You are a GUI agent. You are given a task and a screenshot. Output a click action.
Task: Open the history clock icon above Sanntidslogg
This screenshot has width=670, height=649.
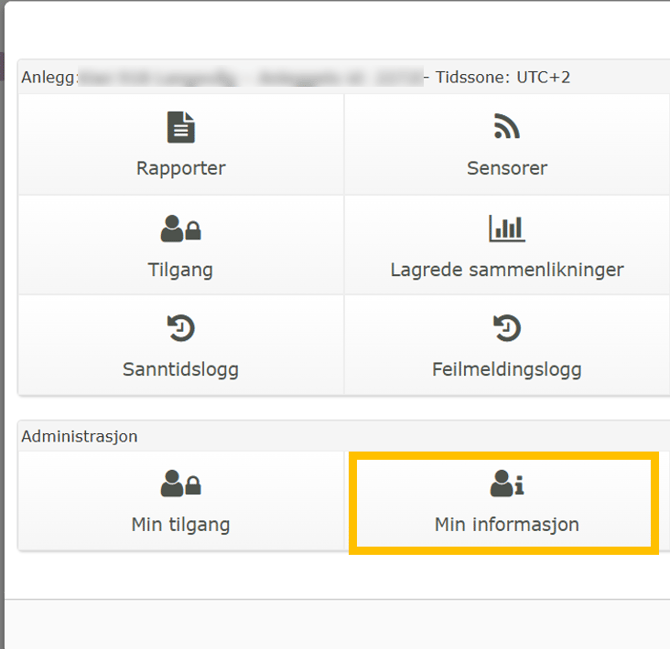pyautogui.click(x=181, y=328)
